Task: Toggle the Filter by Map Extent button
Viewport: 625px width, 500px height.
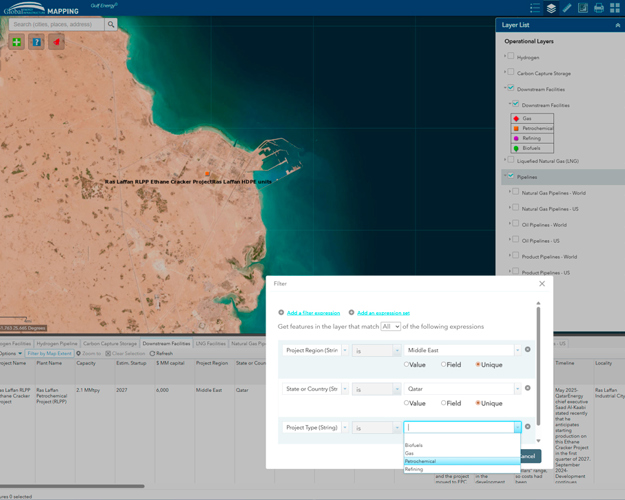Action: click(49, 353)
